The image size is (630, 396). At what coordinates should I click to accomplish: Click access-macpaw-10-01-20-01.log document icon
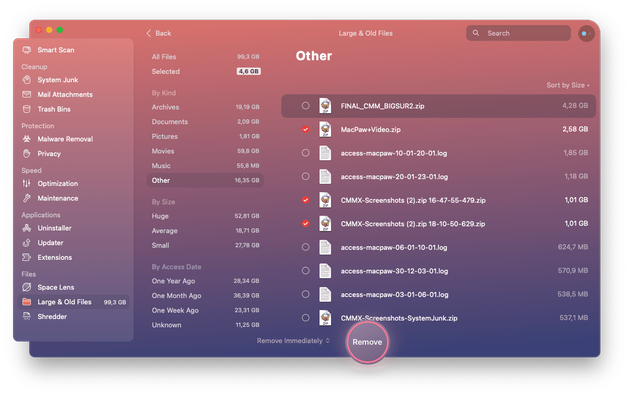[325, 153]
